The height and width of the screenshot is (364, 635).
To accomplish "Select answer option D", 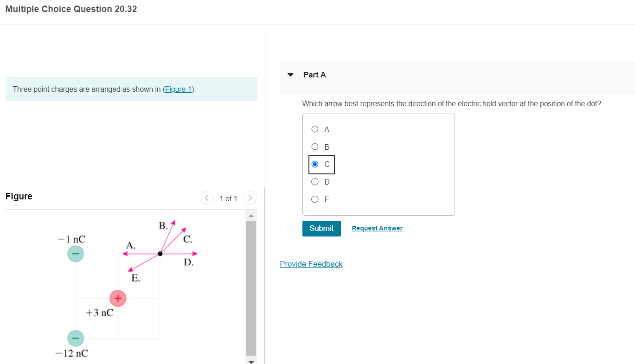I will 314,182.
